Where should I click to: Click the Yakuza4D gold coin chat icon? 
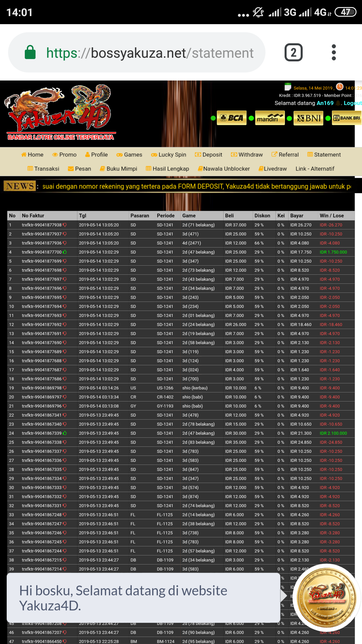[x=327, y=597]
